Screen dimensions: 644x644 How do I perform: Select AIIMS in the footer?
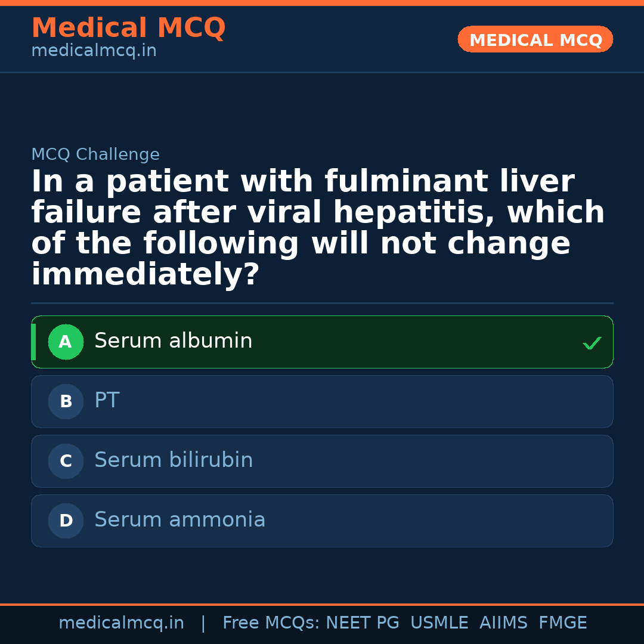[x=503, y=623]
